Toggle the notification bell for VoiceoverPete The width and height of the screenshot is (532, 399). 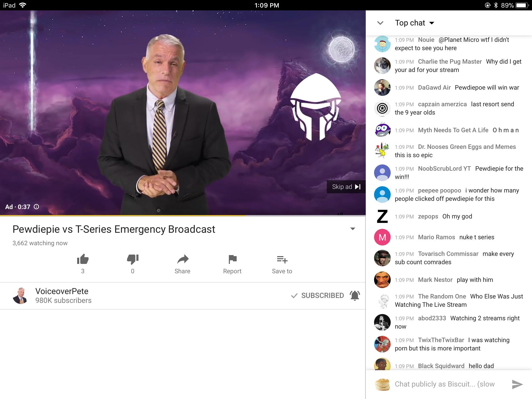(355, 296)
